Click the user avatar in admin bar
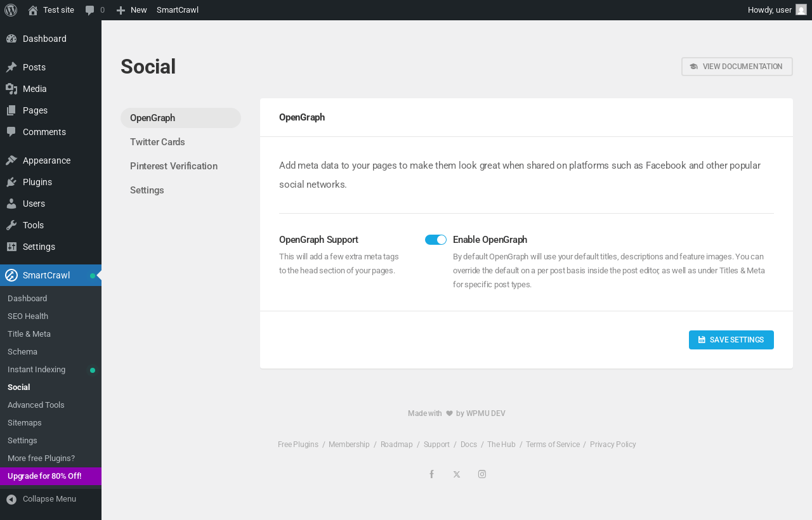 [x=801, y=10]
